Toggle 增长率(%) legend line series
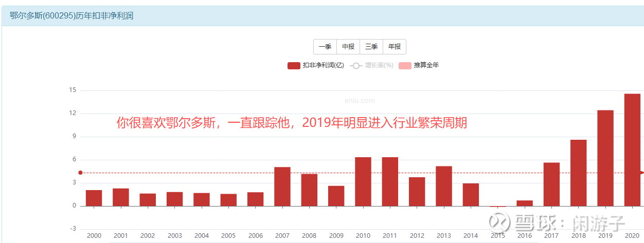Image resolution: width=644 pixels, height=243 pixels. 371,65
